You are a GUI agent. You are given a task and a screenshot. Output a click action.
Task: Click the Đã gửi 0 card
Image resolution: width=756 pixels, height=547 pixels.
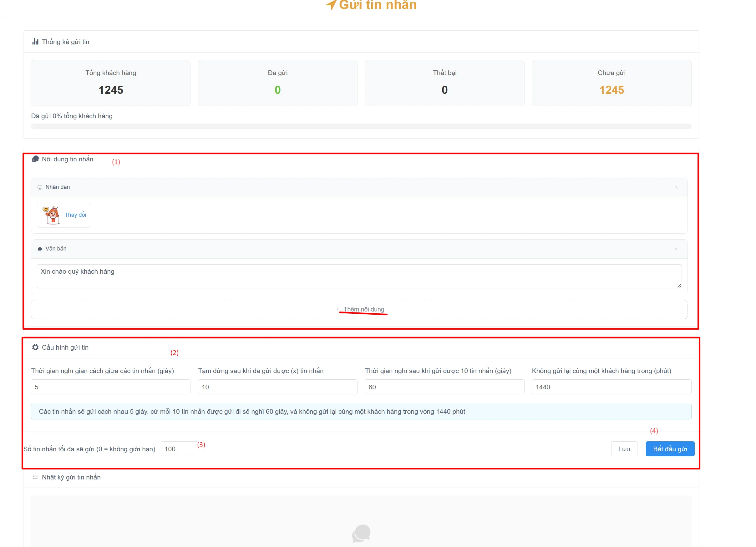pyautogui.click(x=278, y=83)
